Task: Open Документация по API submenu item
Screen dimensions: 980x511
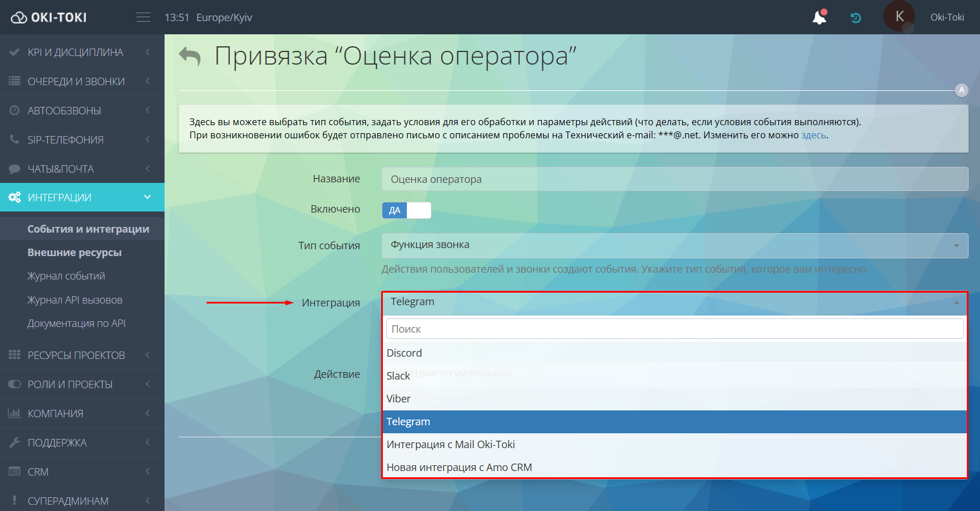Action: point(77,324)
